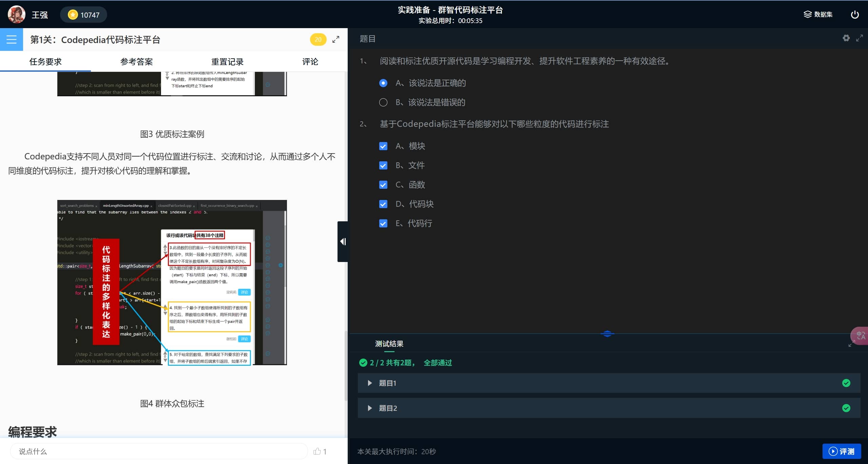Viewport: 868px width, 464px height.
Task: Click the 本关最大执行时间：20秒 text
Action: tap(397, 451)
